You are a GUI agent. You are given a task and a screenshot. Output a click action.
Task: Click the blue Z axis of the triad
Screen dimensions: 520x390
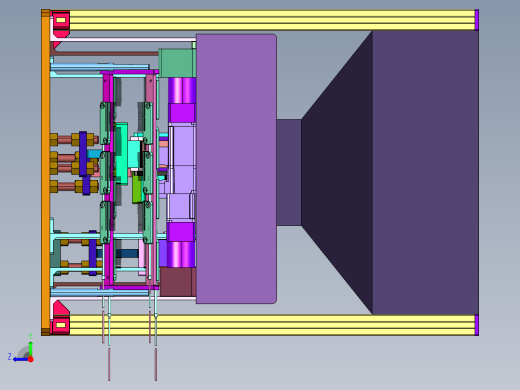tap(21, 359)
